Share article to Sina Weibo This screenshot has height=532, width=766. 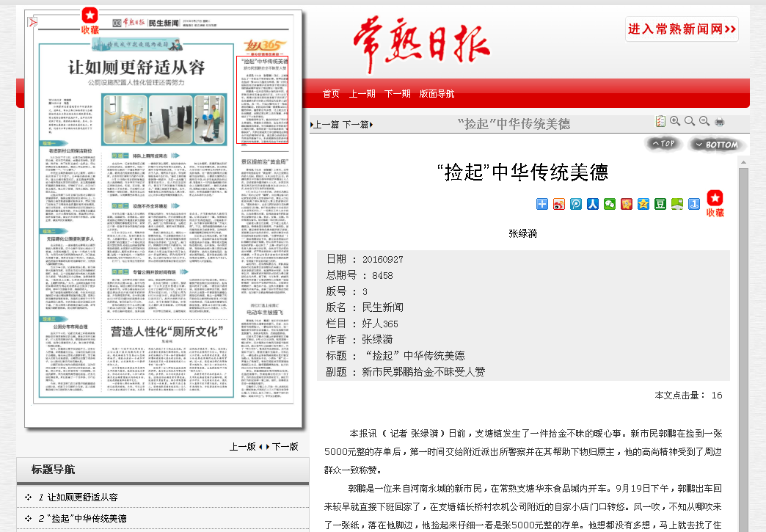pos(559,204)
